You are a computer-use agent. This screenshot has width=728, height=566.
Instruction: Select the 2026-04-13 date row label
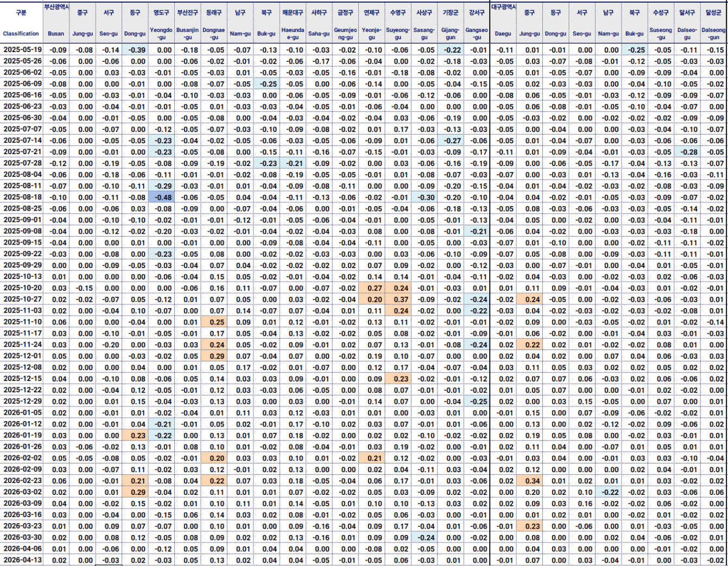tap(22, 560)
